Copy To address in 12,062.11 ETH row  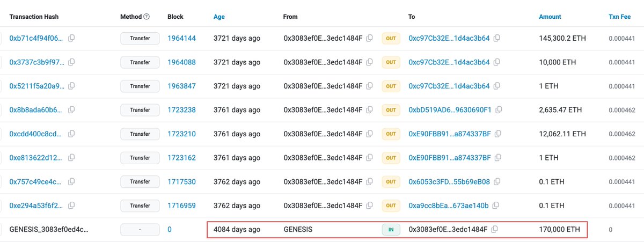[x=498, y=134]
